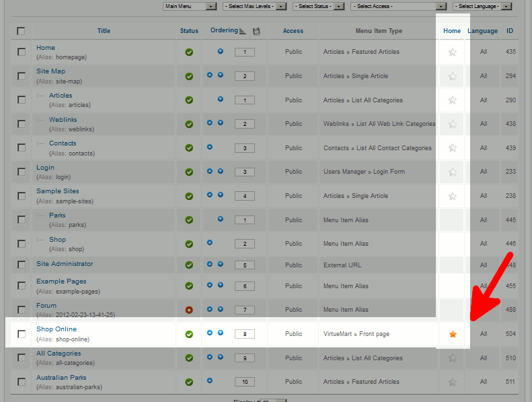Screen dimensions: 532x402
Task: Click the orange home star for Shop Online
Action: coord(453,334)
